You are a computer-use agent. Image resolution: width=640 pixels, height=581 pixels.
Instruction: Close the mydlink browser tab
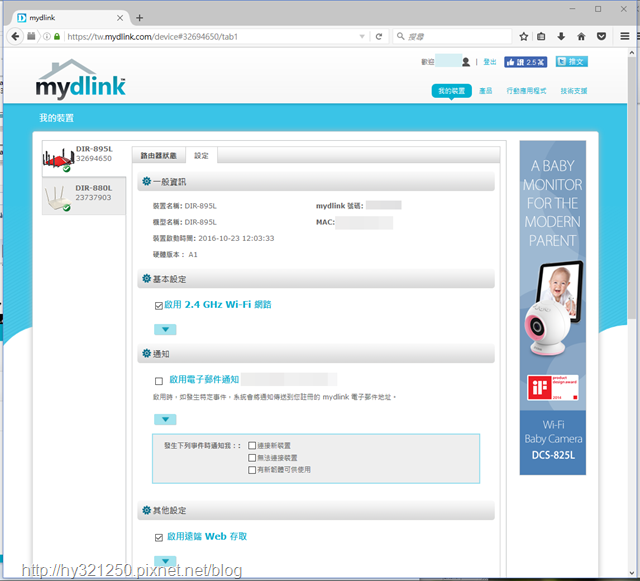pyautogui.click(x=120, y=18)
